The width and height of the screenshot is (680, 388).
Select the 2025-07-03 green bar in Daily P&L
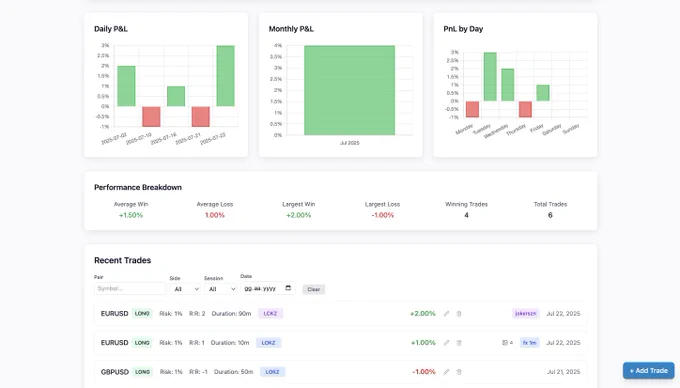pyautogui.click(x=126, y=86)
